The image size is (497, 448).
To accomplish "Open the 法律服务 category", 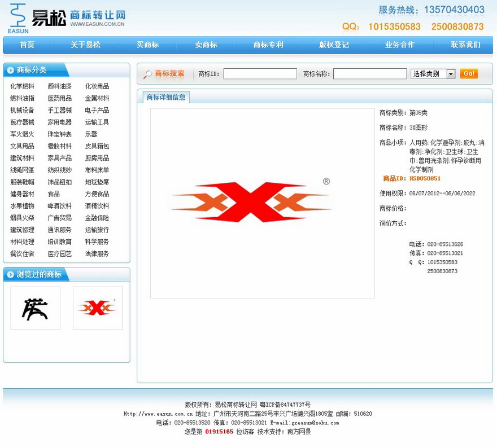I will click(97, 253).
